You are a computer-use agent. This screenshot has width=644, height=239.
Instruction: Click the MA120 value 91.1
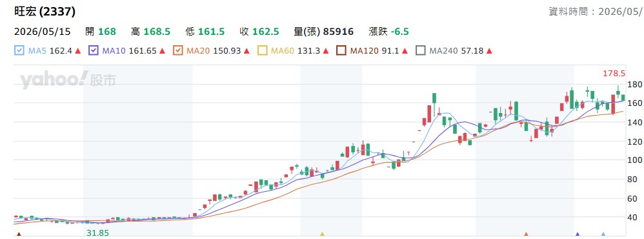pos(390,51)
